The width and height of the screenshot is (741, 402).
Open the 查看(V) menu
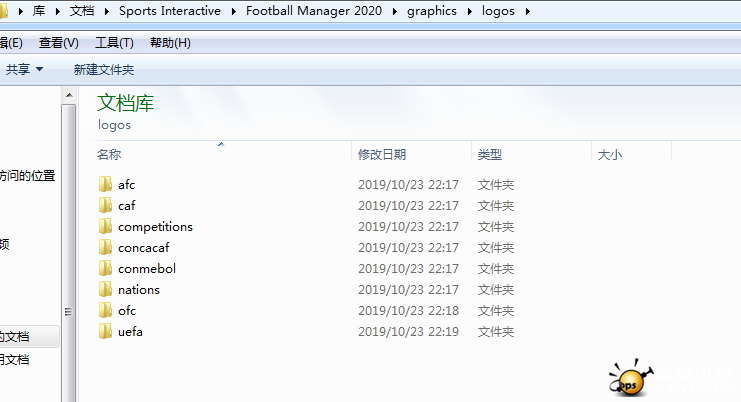tap(59, 43)
